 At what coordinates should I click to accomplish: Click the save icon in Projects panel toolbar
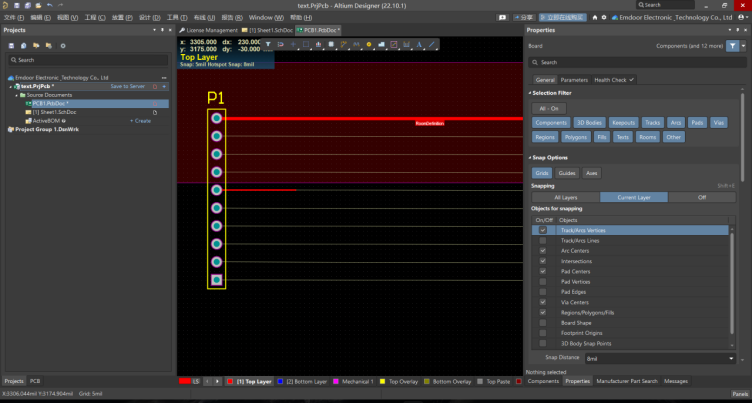click(11, 45)
